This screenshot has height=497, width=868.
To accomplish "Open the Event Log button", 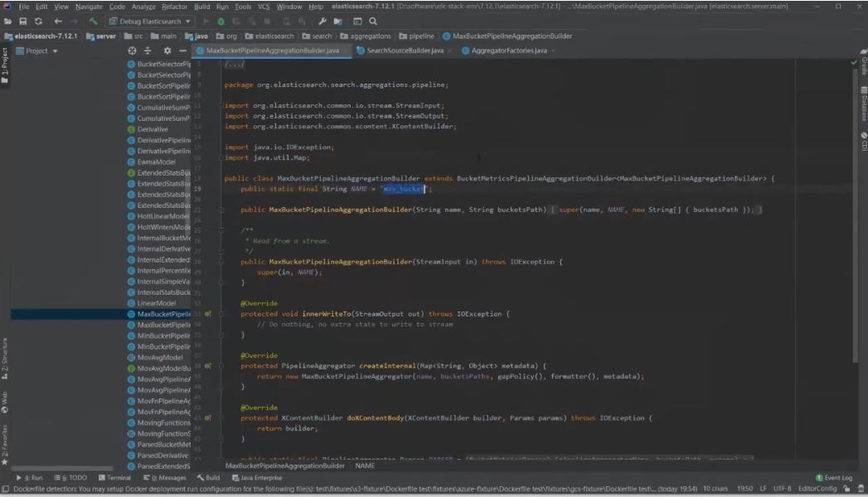I will [x=834, y=478].
